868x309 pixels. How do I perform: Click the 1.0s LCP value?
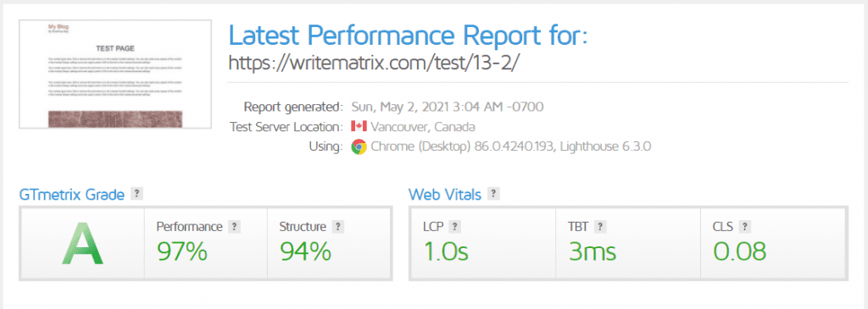click(x=447, y=251)
